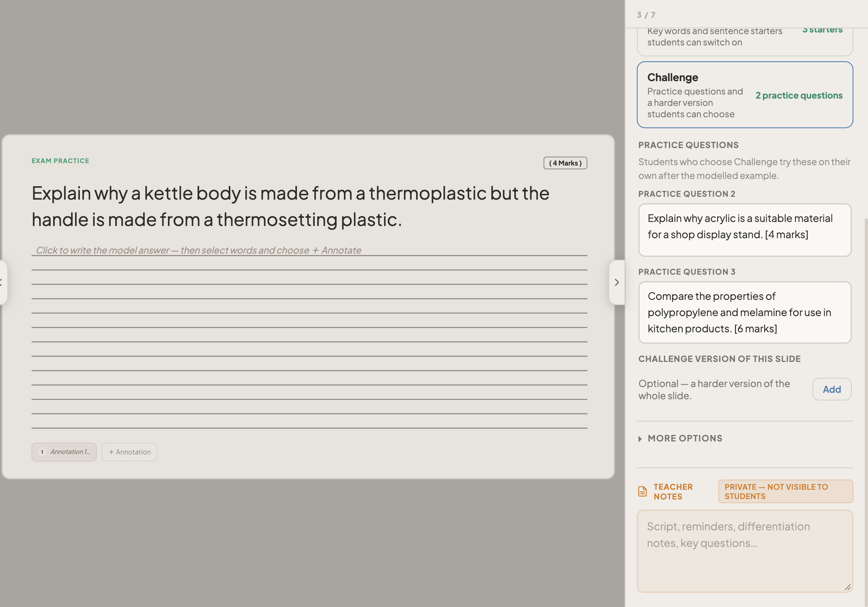
Task: Click the Private not visible to students badge
Action: [786, 491]
